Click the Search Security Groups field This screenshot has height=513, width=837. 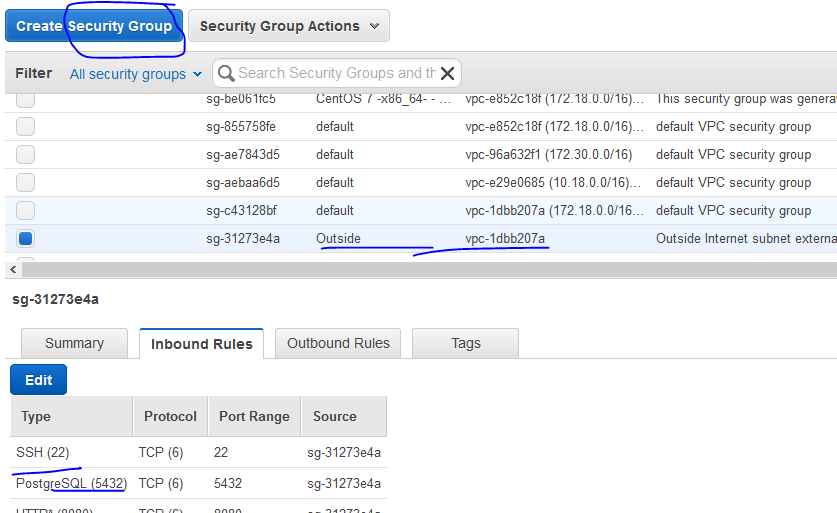(336, 73)
